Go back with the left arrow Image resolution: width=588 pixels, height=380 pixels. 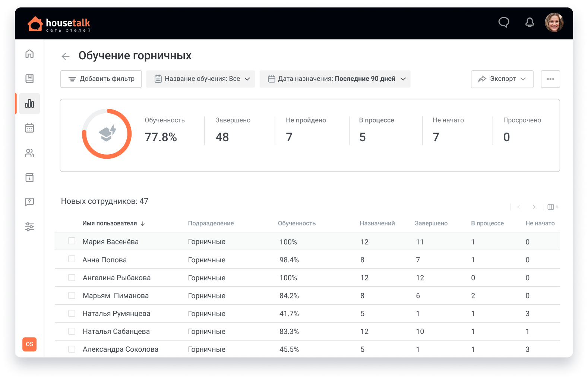tap(66, 56)
